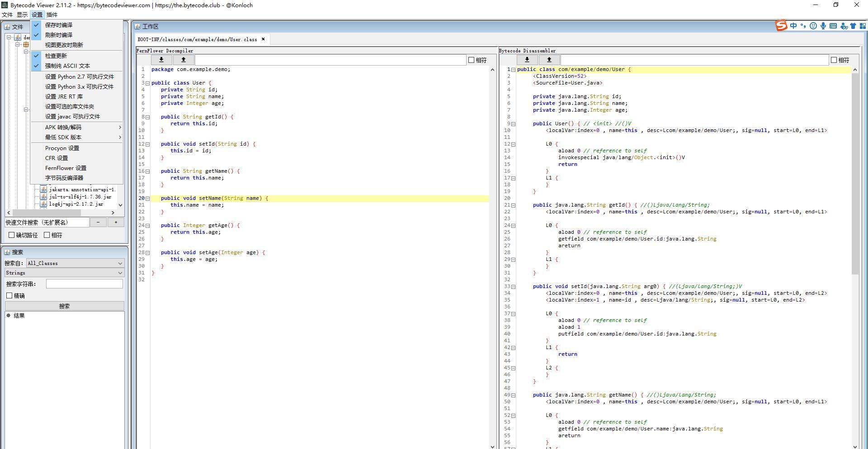Expand 最低 SDK 版本 submenu
868x449 pixels.
(x=77, y=137)
